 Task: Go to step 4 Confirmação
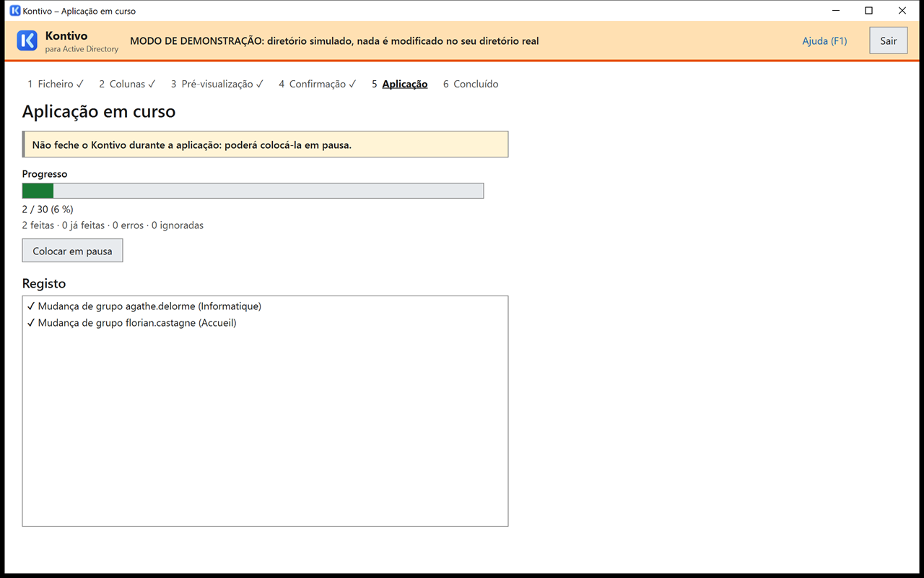pos(318,84)
